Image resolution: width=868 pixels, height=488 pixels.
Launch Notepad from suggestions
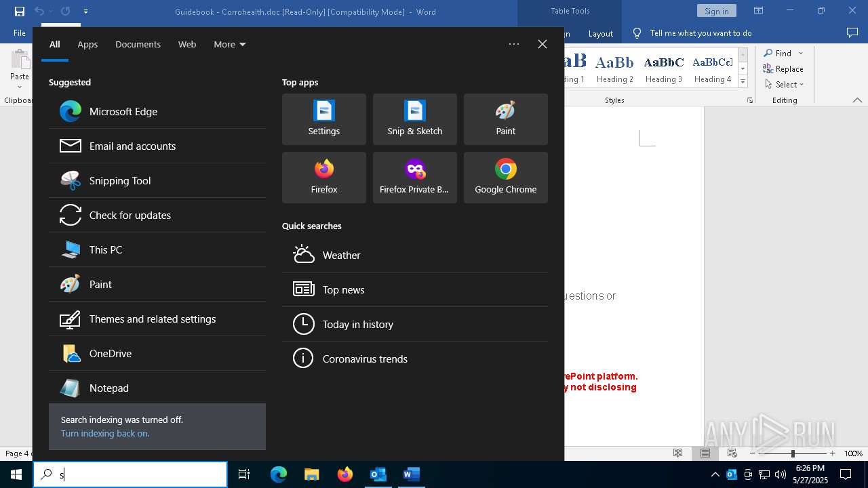pos(157,388)
